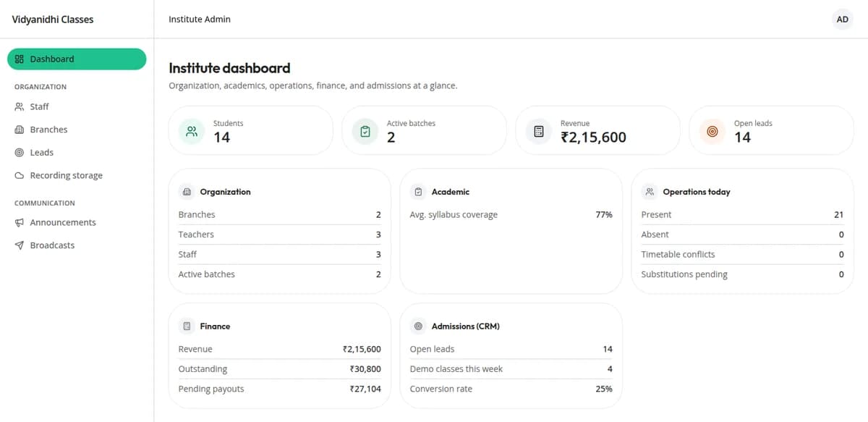This screenshot has height=422, width=868.
Task: Navigate to Leads in sidebar
Action: [77, 153]
